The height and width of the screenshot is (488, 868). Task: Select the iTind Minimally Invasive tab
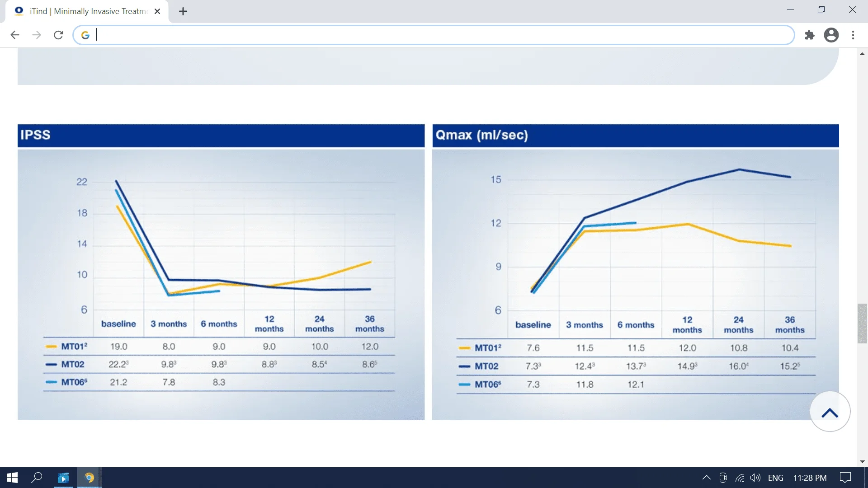pos(87,11)
